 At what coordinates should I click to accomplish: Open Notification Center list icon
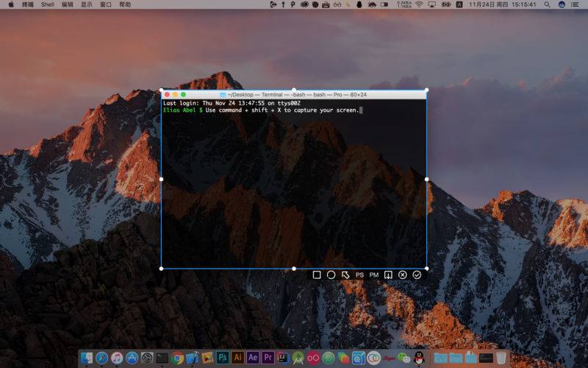pos(575,4)
